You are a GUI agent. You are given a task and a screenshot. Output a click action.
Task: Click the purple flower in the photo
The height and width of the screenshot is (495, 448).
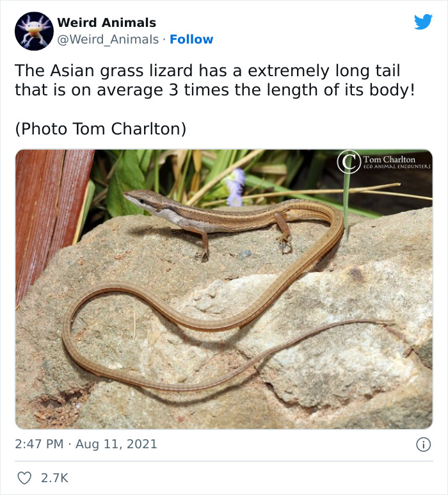pos(235,186)
